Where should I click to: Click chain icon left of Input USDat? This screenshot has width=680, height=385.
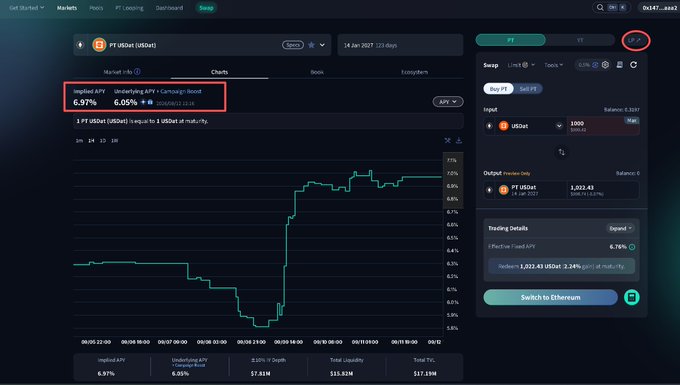point(489,126)
